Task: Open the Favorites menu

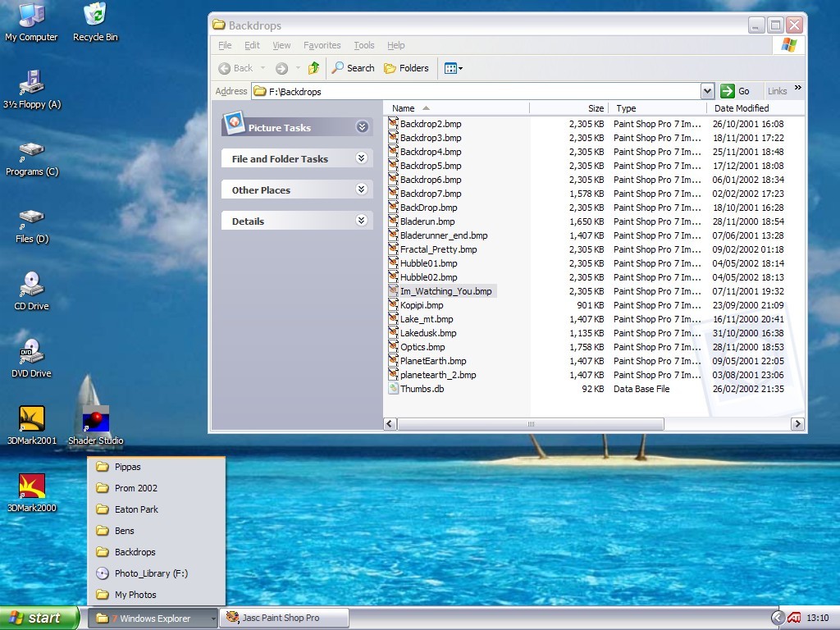Action: click(x=322, y=45)
